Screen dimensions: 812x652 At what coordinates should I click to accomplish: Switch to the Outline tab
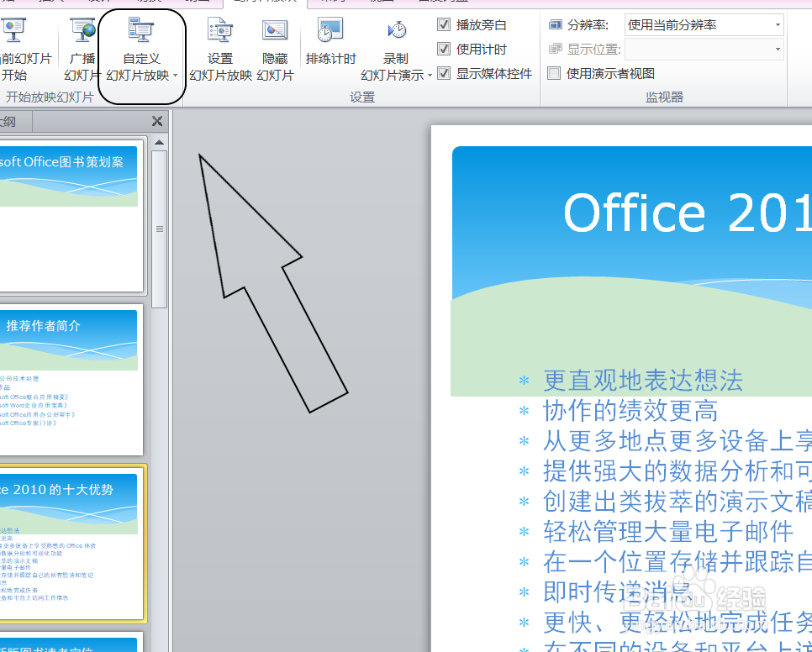click(x=14, y=122)
